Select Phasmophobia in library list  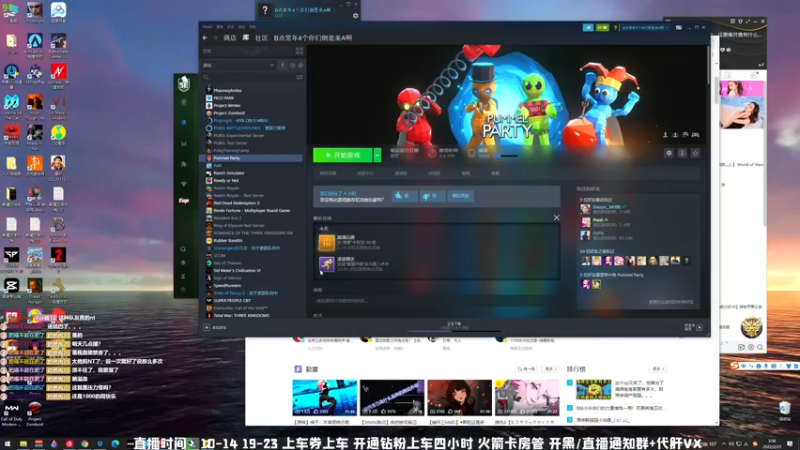click(x=227, y=90)
